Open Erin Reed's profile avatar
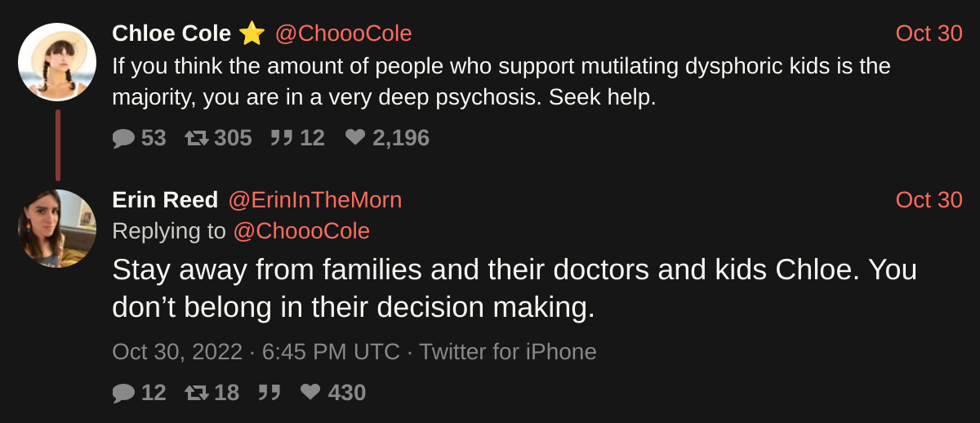 [x=57, y=229]
